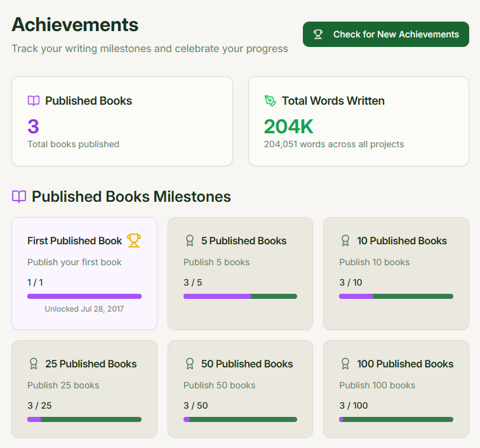
Task: Select the First Published Book title
Action: point(75,241)
